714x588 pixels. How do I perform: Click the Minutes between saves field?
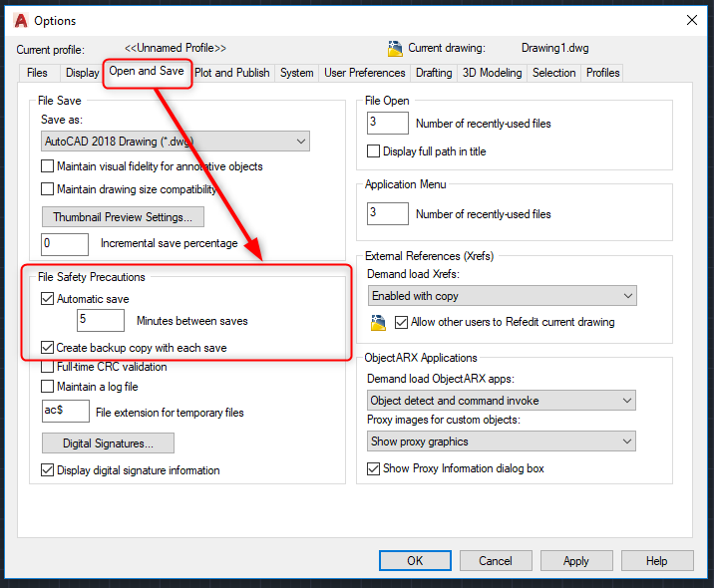(x=101, y=321)
